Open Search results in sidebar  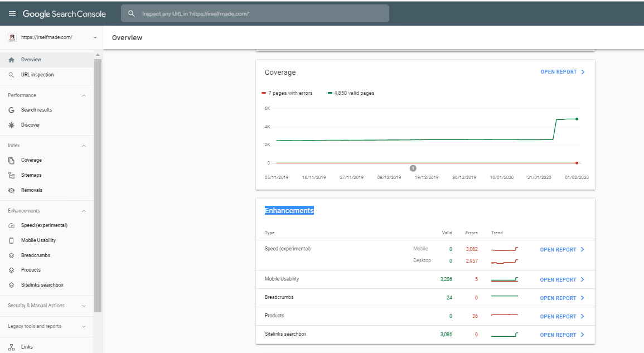[47, 110]
